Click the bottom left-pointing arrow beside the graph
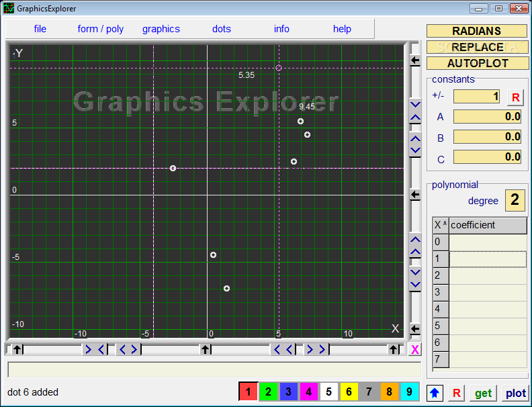Image resolution: width=532 pixels, height=407 pixels. 415,328
